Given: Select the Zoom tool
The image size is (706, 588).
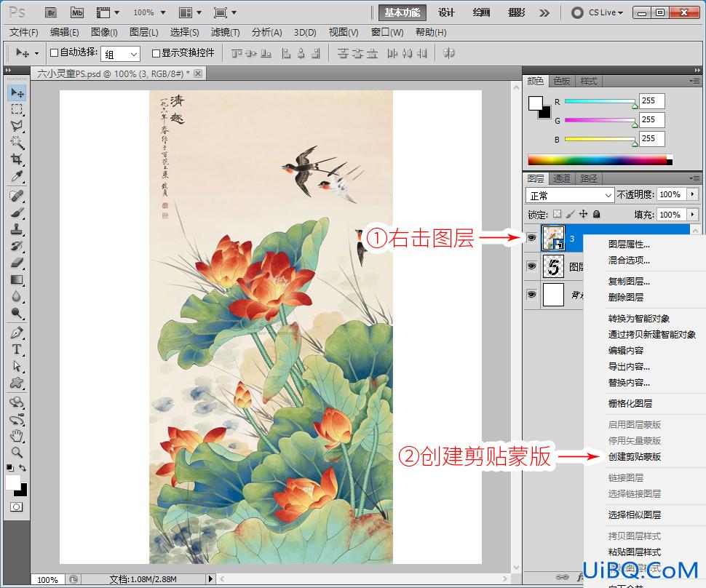Looking at the screenshot, I should [x=17, y=452].
